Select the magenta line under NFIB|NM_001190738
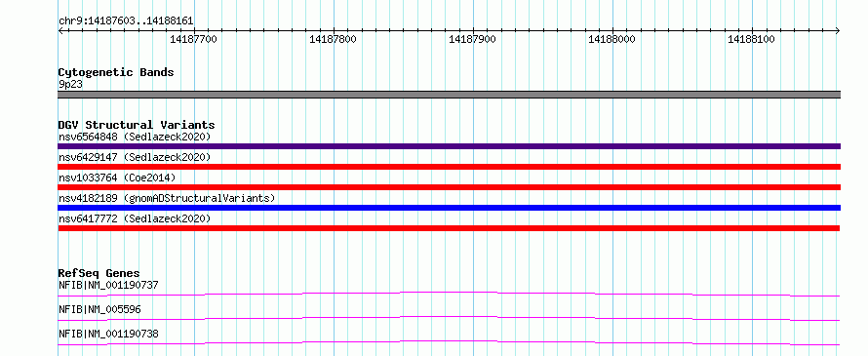 [x=449, y=342]
